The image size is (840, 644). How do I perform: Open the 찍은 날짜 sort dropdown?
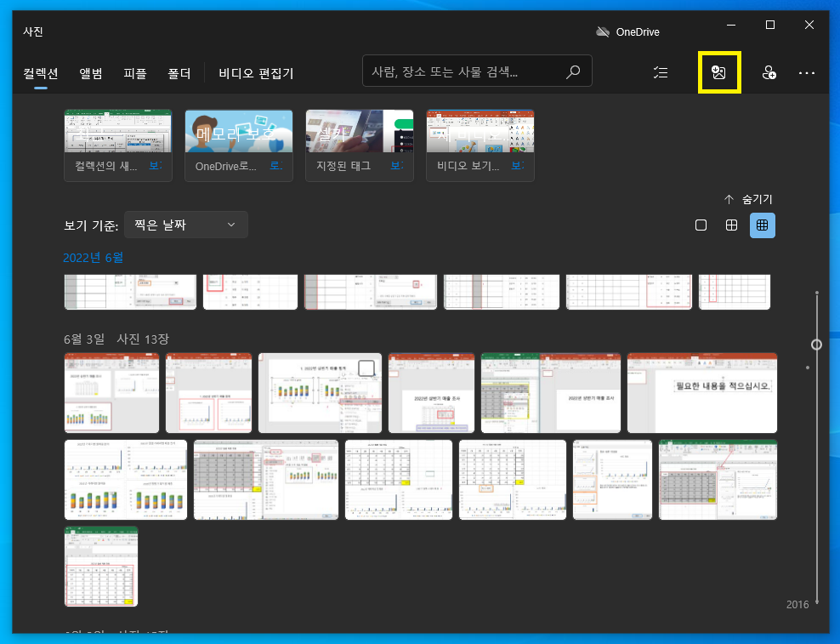[x=186, y=225]
